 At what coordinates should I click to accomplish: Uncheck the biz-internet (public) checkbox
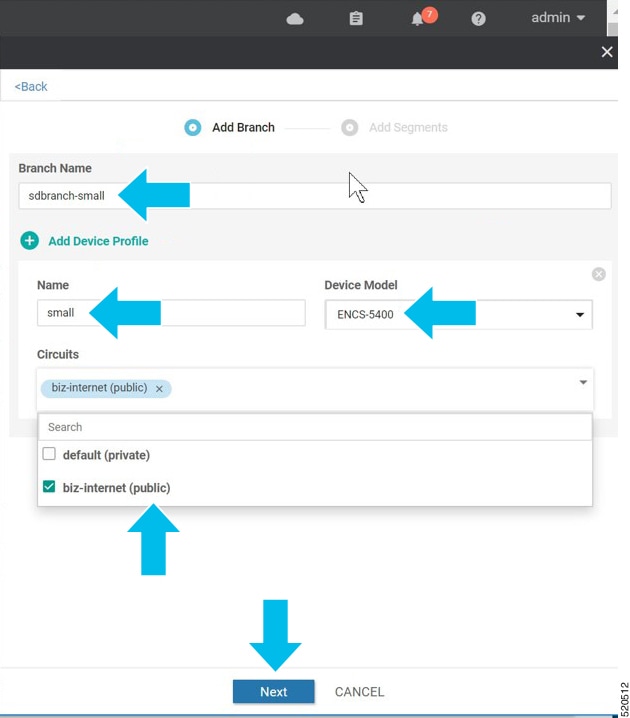[x=49, y=487]
